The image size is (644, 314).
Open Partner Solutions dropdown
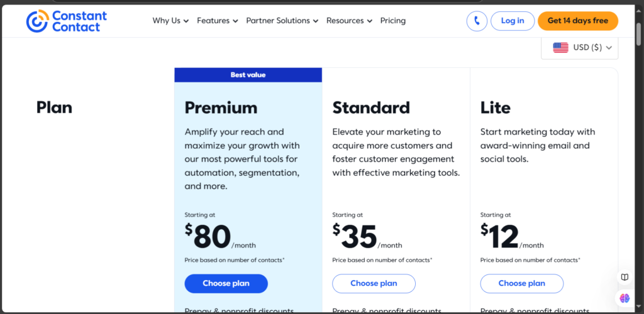coord(282,21)
